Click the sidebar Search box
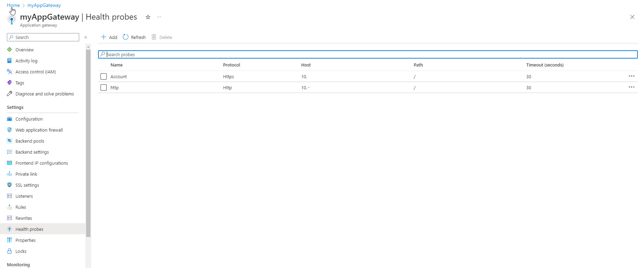This screenshot has height=268, width=644. point(43,37)
